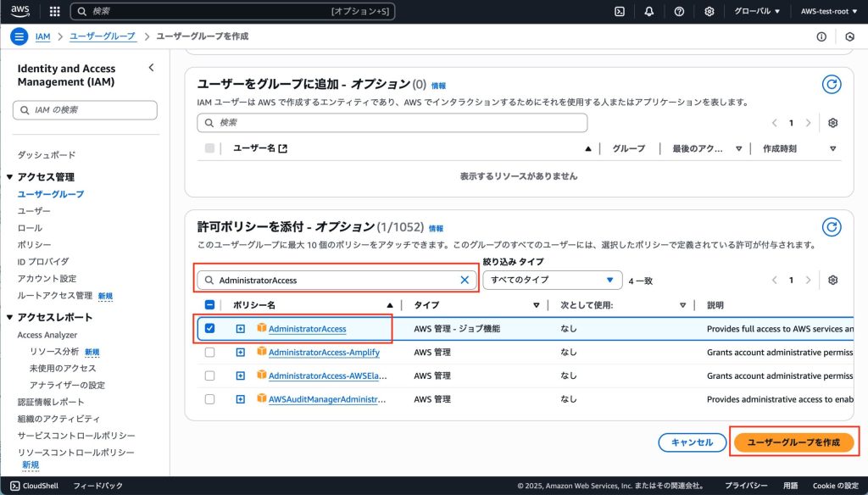
Task: Launch CloudShell from top bar icon
Action: pyautogui.click(x=620, y=11)
